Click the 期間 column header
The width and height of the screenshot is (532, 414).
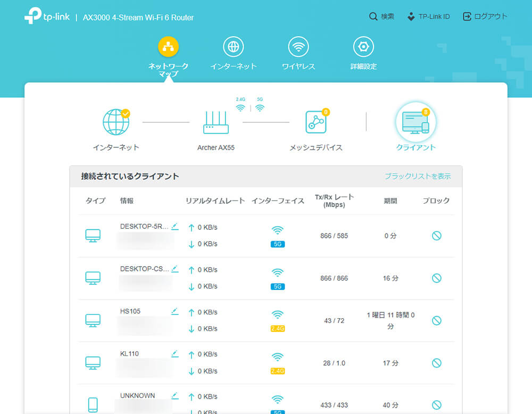390,201
